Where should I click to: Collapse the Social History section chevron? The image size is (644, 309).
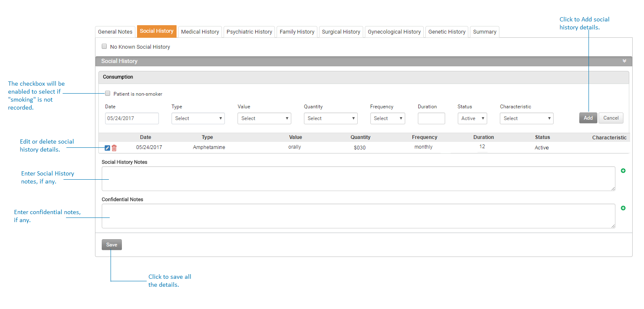[x=624, y=61]
